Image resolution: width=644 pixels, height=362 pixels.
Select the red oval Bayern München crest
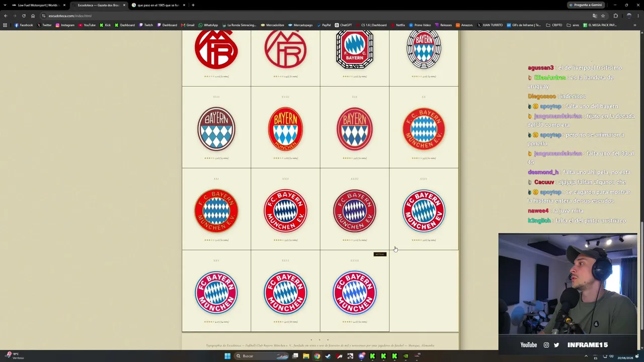tap(285, 129)
